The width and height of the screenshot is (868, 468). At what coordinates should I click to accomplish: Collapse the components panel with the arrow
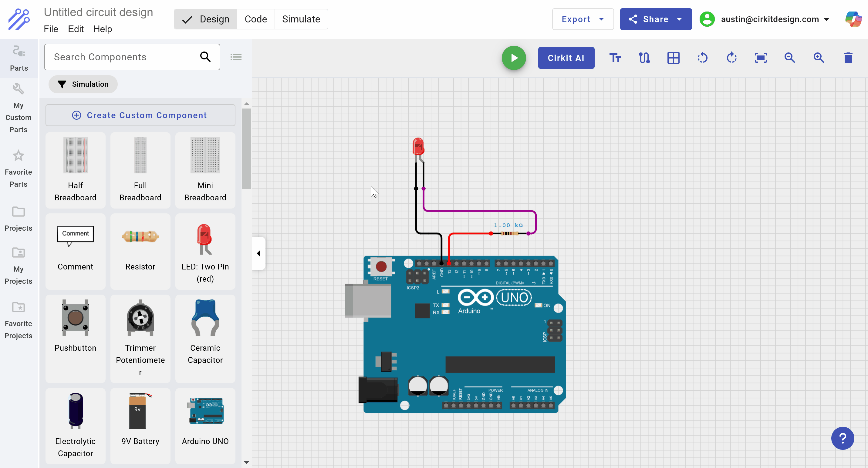(258, 253)
